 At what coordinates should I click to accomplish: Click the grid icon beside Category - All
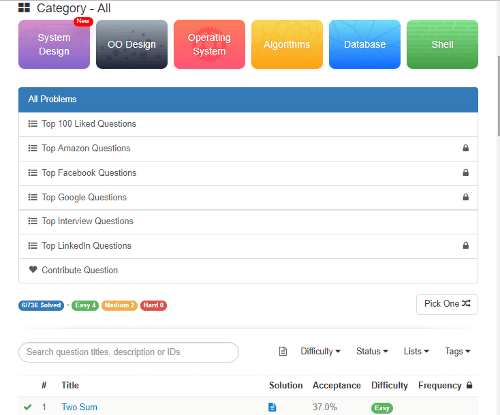tap(24, 8)
